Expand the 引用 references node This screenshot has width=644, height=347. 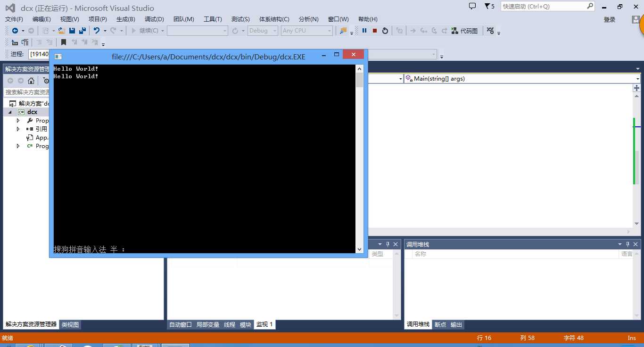tap(18, 129)
